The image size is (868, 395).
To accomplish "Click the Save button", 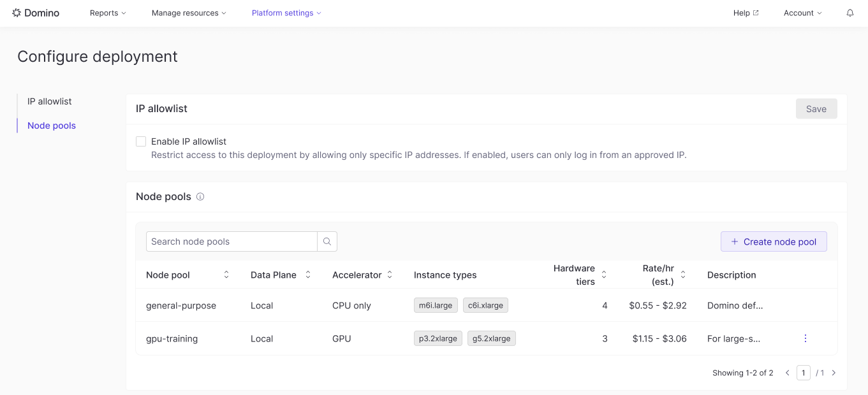I will [x=816, y=109].
